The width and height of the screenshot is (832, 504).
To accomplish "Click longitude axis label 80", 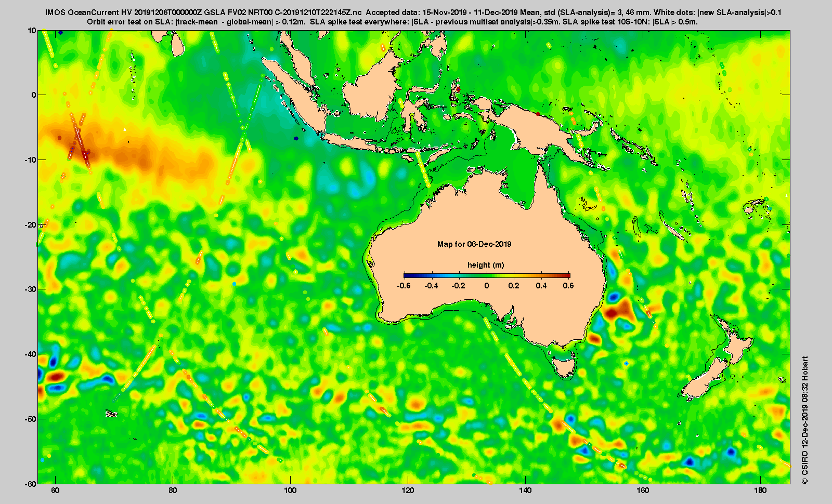I will tap(173, 490).
